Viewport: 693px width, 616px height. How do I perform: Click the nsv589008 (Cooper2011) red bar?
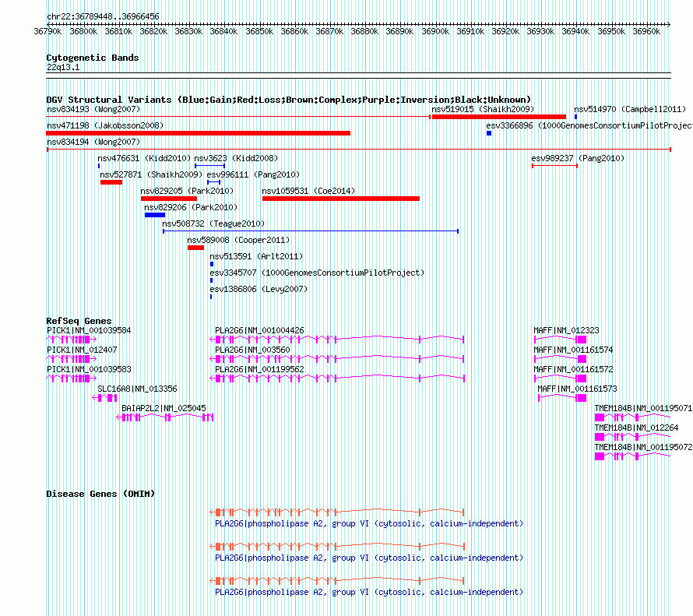[195, 248]
